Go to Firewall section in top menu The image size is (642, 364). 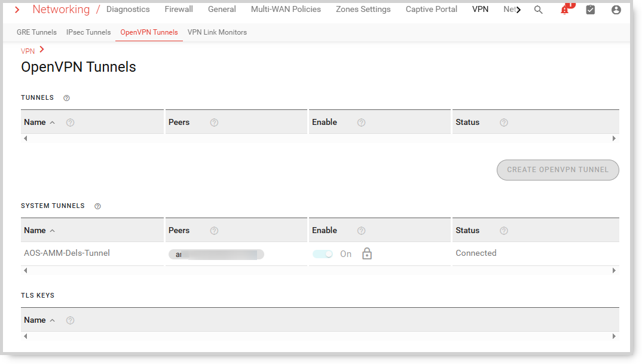pyautogui.click(x=179, y=10)
